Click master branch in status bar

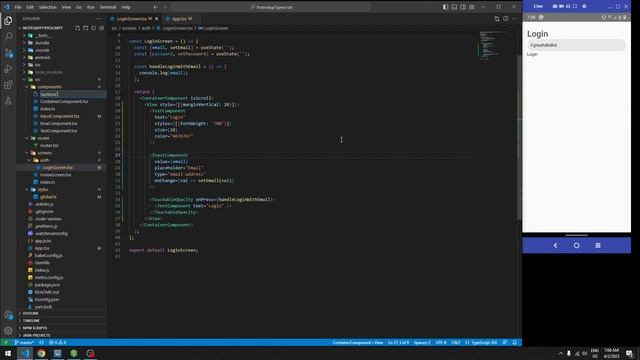pos(24,342)
